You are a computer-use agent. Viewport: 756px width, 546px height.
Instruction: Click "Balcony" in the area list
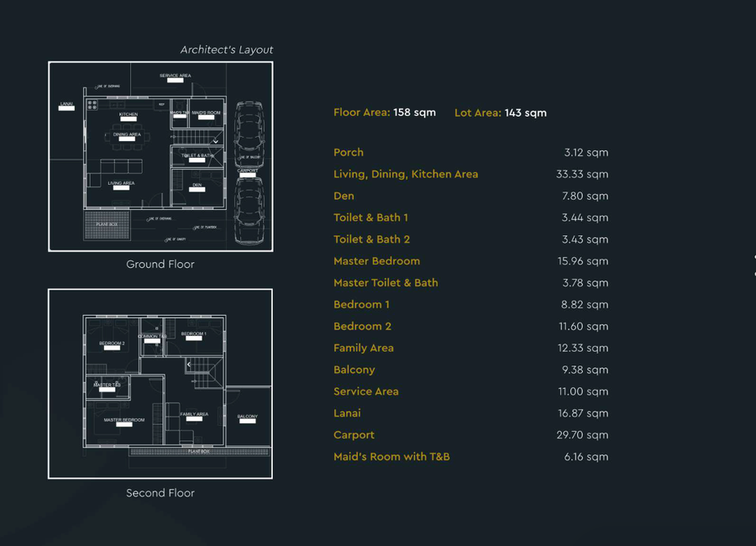click(354, 370)
